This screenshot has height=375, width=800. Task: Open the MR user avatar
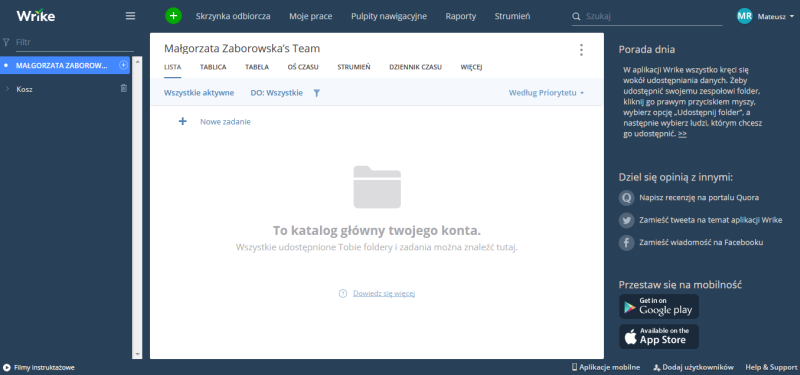point(744,16)
